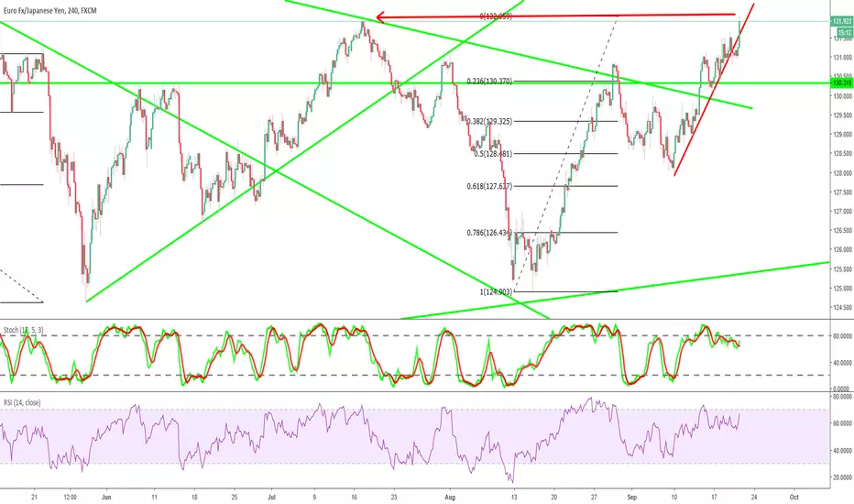
Task: Click the Euro Fx/Japanese Yen chart title
Action: (x=50, y=10)
